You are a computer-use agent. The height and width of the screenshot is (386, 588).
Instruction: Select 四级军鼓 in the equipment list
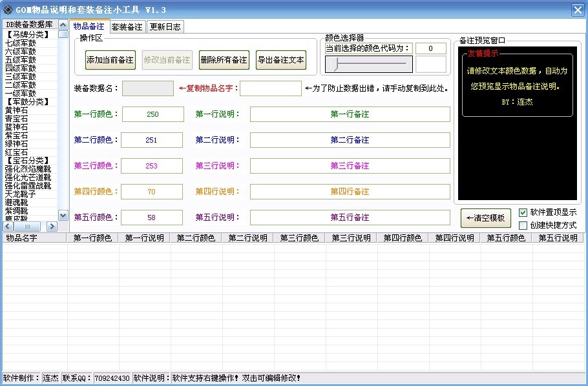point(21,68)
